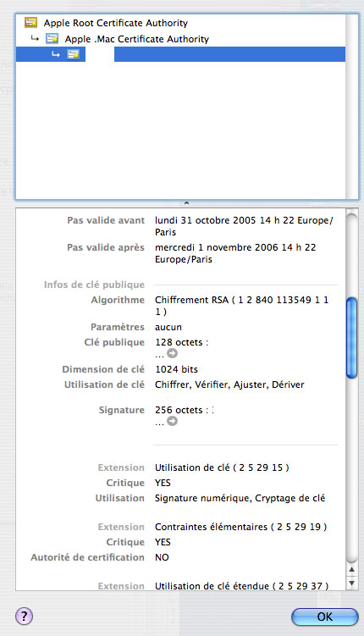
Task: Click the 'Infos de clé publique' heading
Action: [x=94, y=285]
